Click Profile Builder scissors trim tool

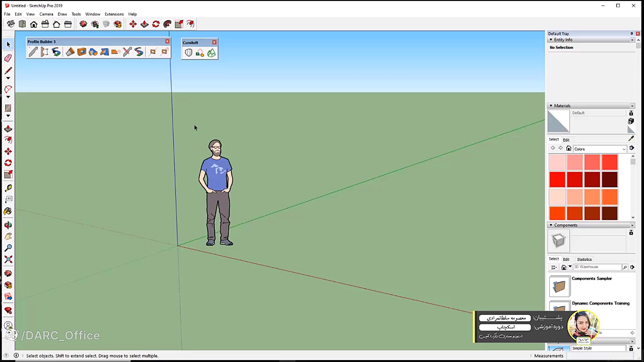click(x=127, y=52)
